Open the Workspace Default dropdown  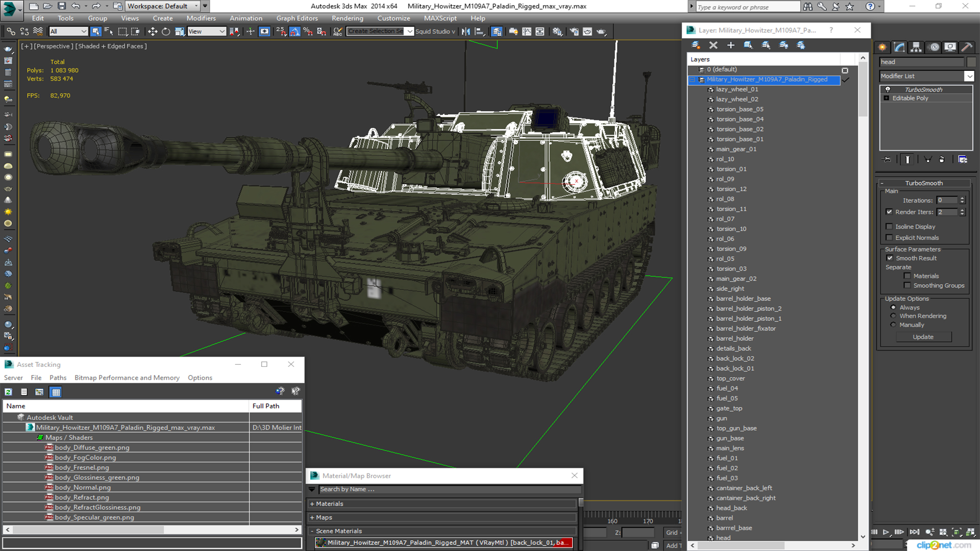(x=163, y=6)
